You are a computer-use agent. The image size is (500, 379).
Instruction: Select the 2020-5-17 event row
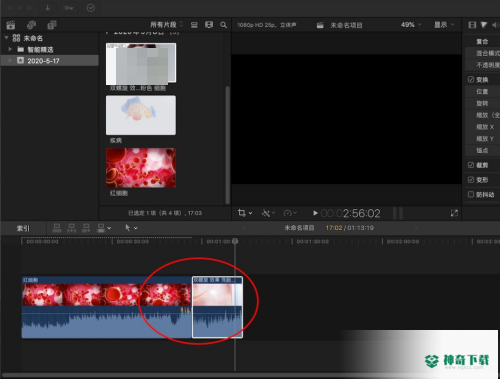(x=50, y=61)
